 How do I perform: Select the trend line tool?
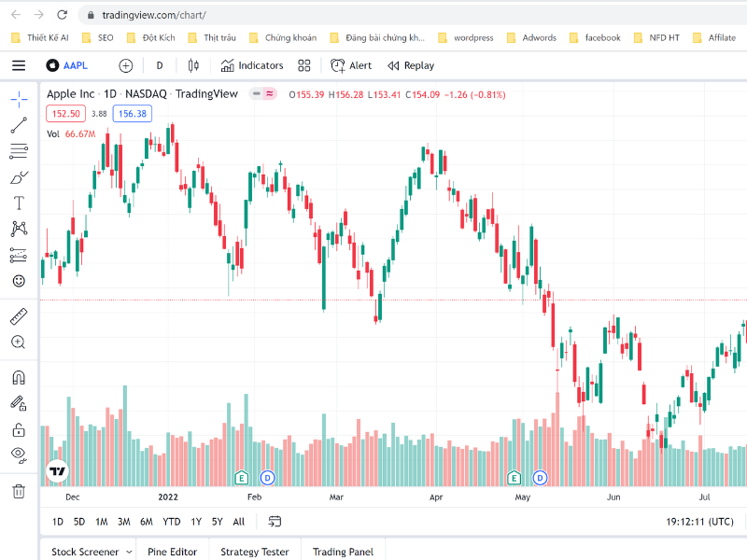[19, 125]
